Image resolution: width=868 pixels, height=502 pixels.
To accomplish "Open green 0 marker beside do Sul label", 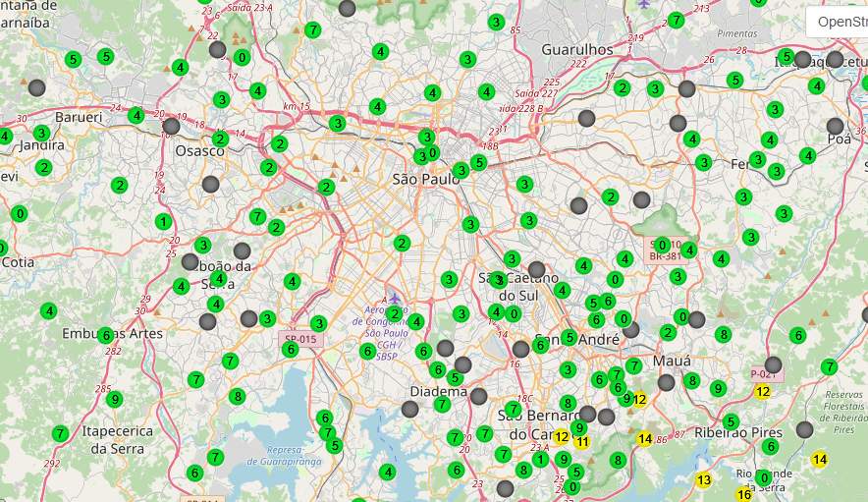I will [514, 314].
